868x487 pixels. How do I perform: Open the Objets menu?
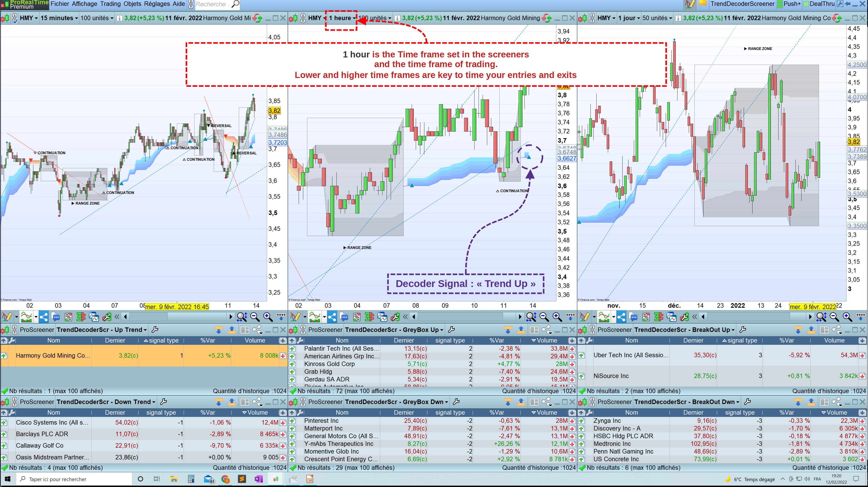(132, 4)
